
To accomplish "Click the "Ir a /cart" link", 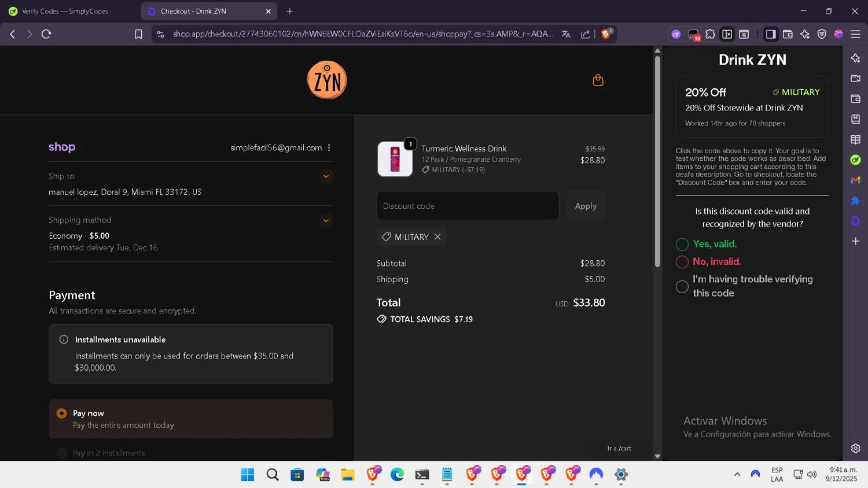I will [619, 449].
